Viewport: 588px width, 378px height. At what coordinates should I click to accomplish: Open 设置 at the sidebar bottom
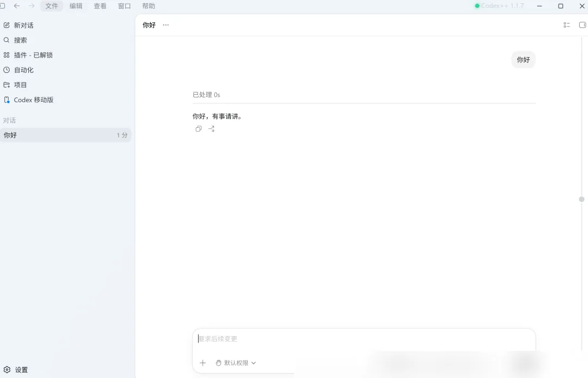coord(15,370)
